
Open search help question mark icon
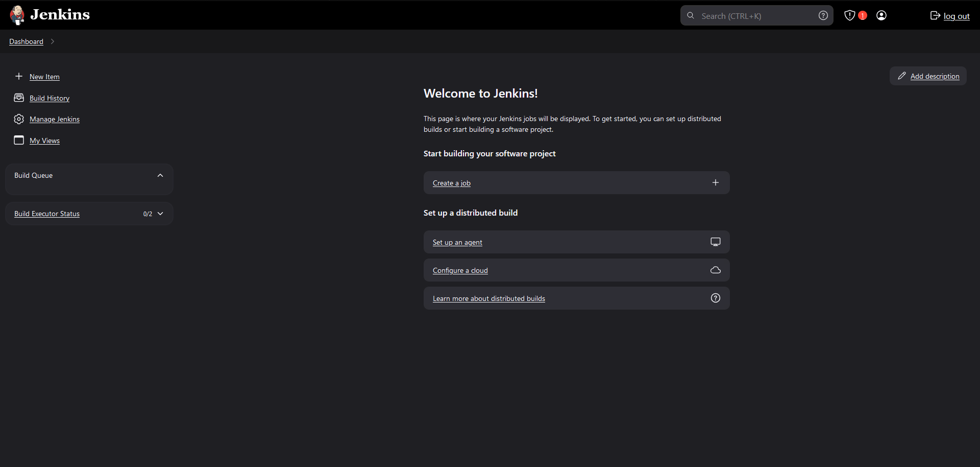823,15
